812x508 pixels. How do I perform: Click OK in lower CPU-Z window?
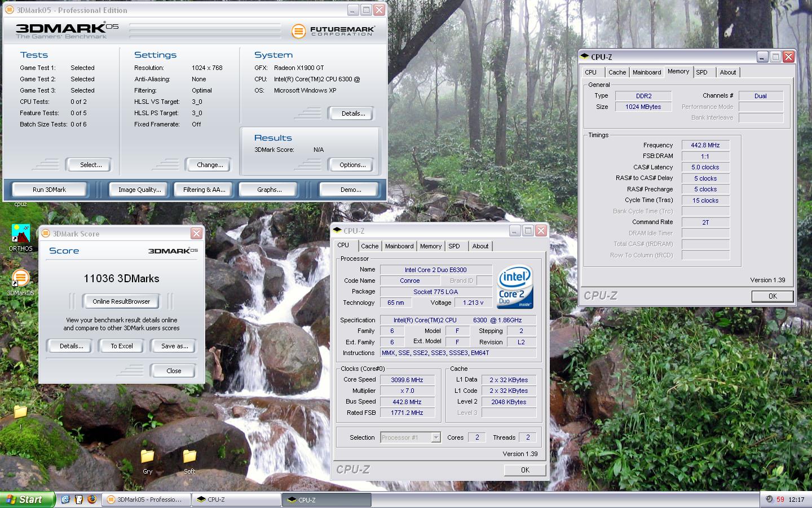coord(525,470)
